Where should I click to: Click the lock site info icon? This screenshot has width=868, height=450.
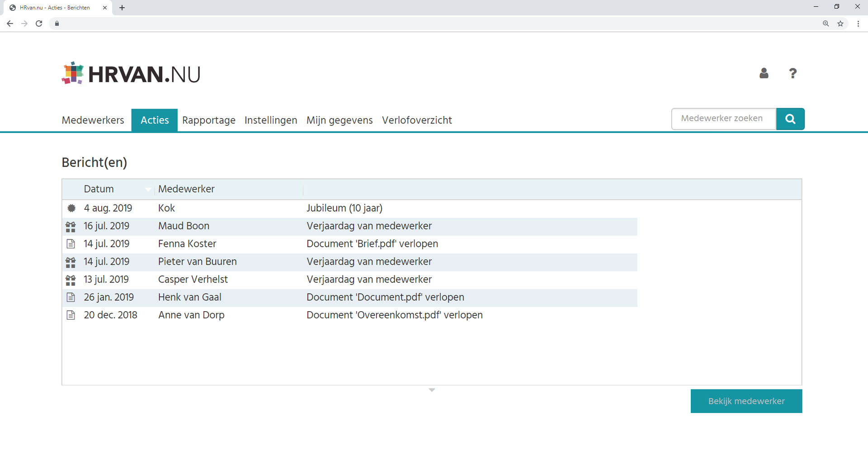(x=57, y=24)
